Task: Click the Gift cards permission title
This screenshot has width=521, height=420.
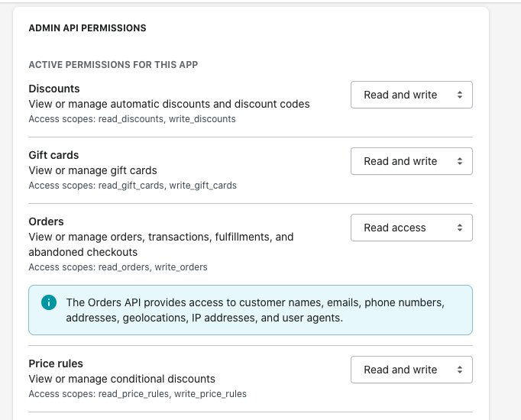Action: 53,155
